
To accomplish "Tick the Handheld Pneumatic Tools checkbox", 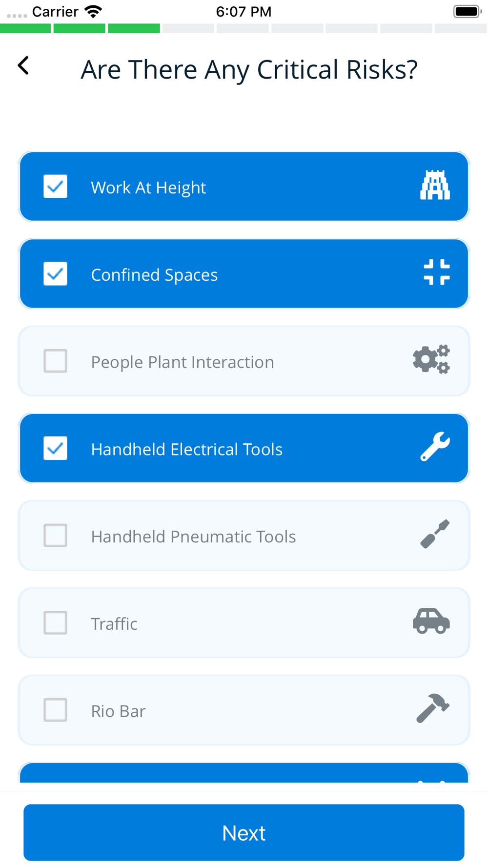I will coord(55,536).
